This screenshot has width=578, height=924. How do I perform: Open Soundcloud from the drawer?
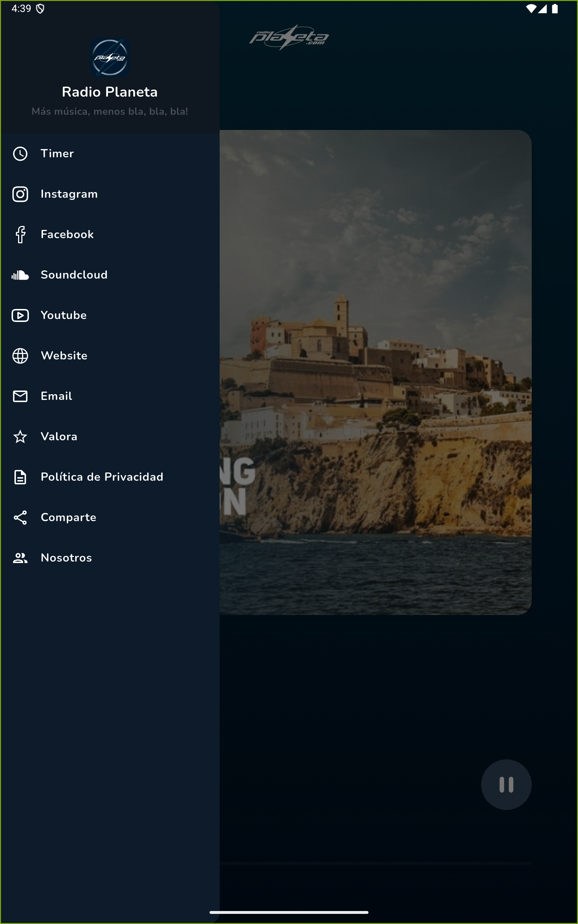click(110, 275)
